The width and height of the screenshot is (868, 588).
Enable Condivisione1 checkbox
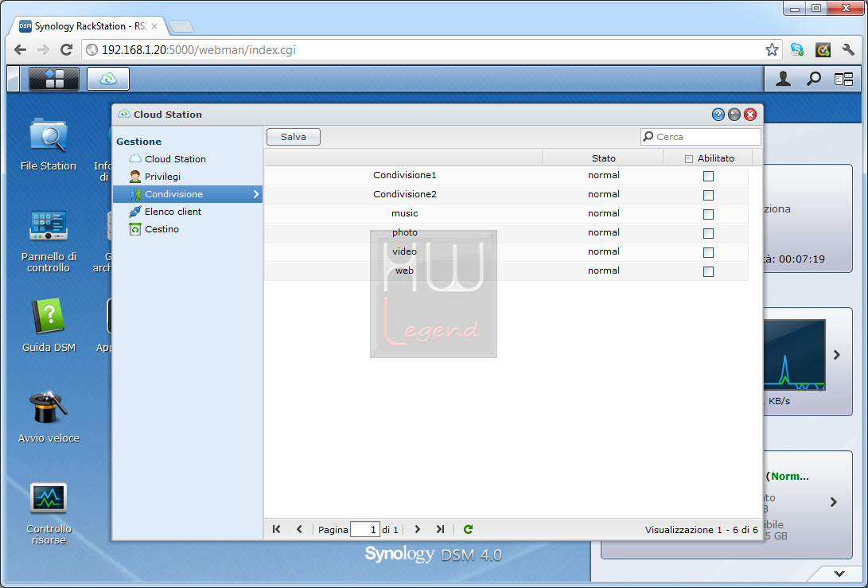708,176
